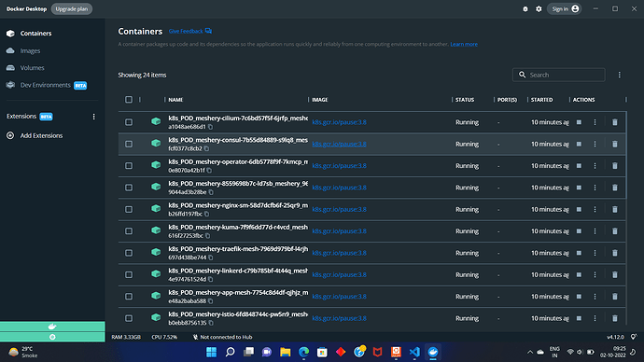
Task: Check the meshery-nginx-sm container row
Action: click(129, 209)
